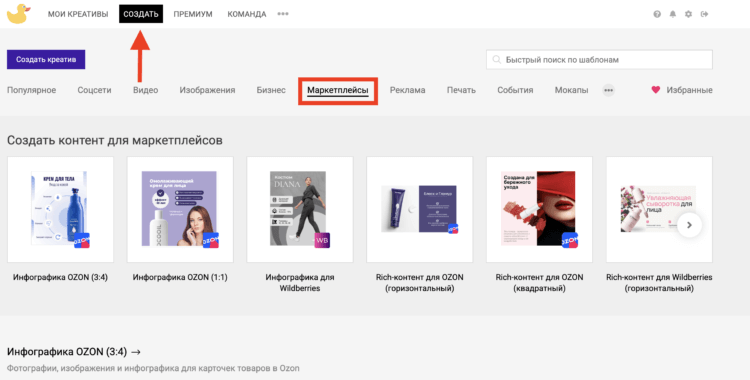The height and width of the screenshot is (380, 750).
Task: Open the Инфографика OZON (1:1) template thumbnail
Action: point(180,209)
